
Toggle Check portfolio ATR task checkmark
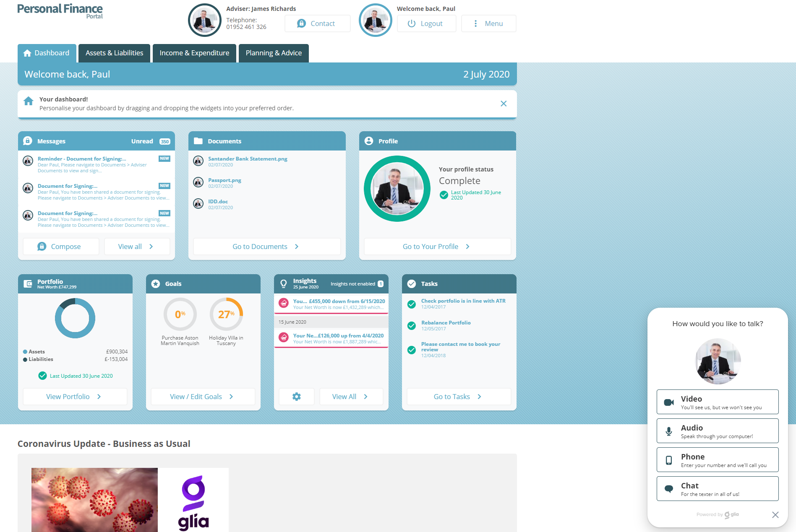[x=412, y=304]
